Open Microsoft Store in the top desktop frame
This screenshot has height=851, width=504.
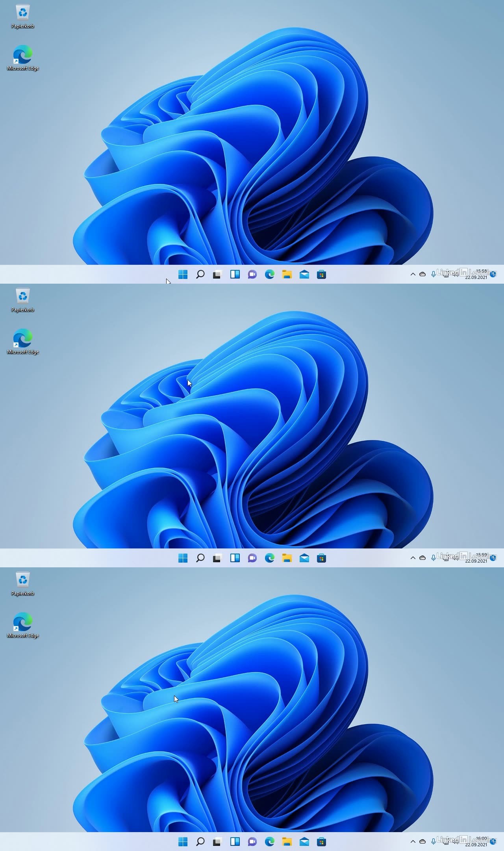pyautogui.click(x=321, y=275)
